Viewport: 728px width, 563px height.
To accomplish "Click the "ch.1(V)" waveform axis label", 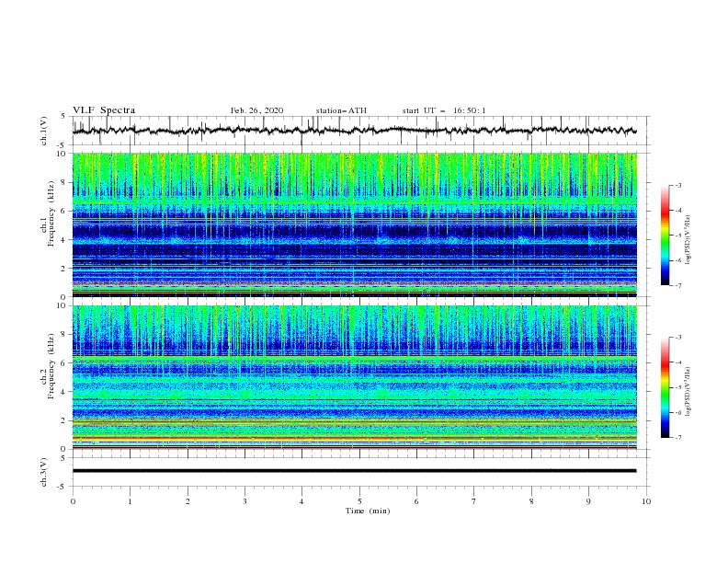I will coord(44,131).
